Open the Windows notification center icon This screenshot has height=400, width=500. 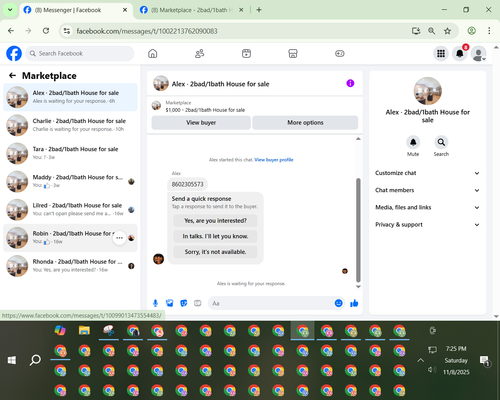pos(484,361)
